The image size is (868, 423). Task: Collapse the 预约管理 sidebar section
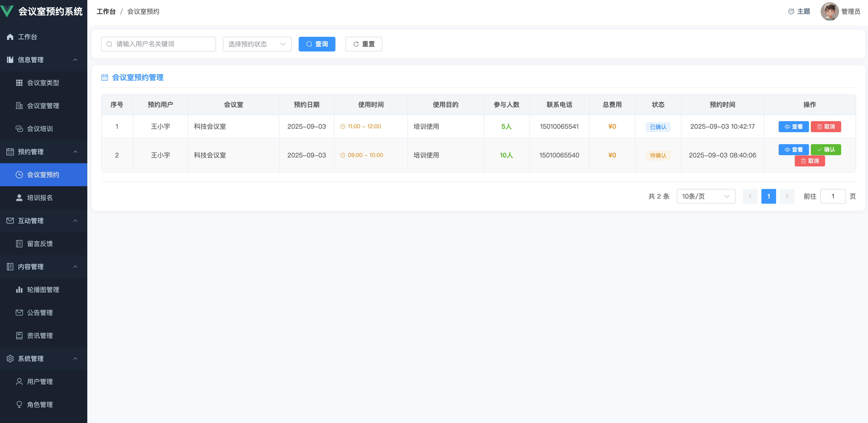pyautogui.click(x=75, y=152)
